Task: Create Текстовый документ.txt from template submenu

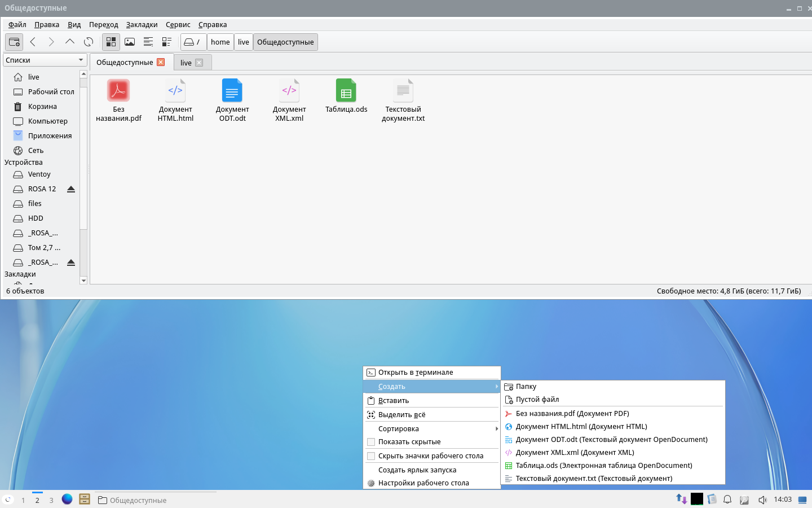Action: (x=613, y=479)
